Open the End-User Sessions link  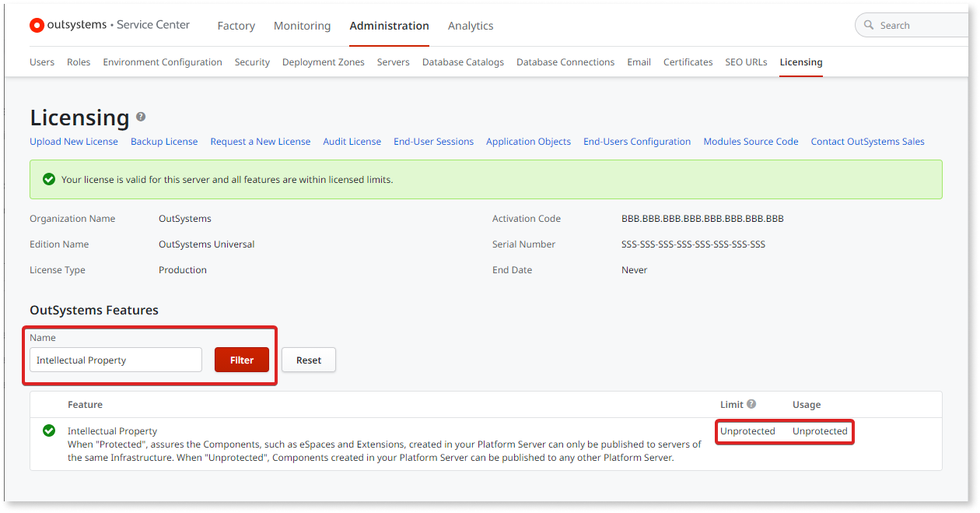(x=433, y=142)
